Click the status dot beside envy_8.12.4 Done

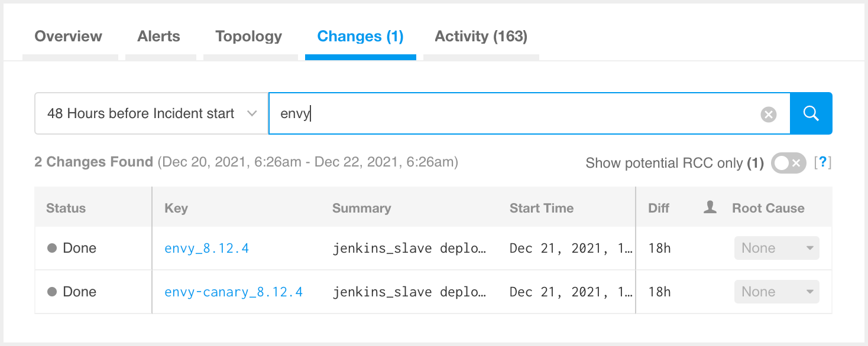click(x=52, y=248)
